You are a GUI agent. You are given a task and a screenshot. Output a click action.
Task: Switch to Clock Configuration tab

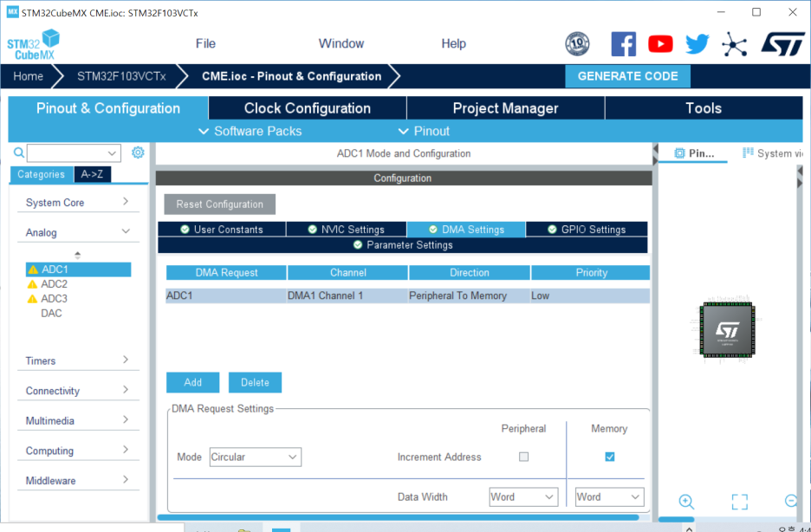pyautogui.click(x=308, y=108)
